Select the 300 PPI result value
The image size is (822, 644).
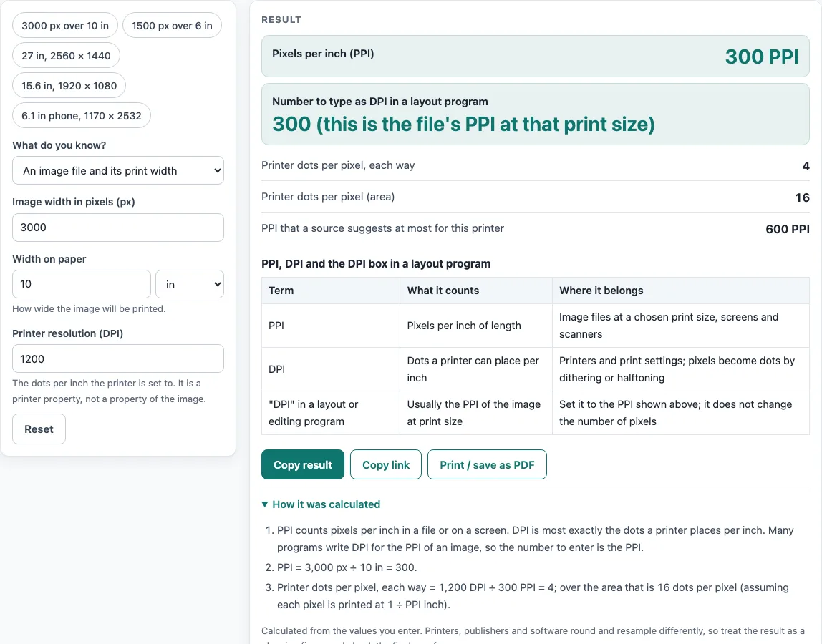click(x=762, y=57)
